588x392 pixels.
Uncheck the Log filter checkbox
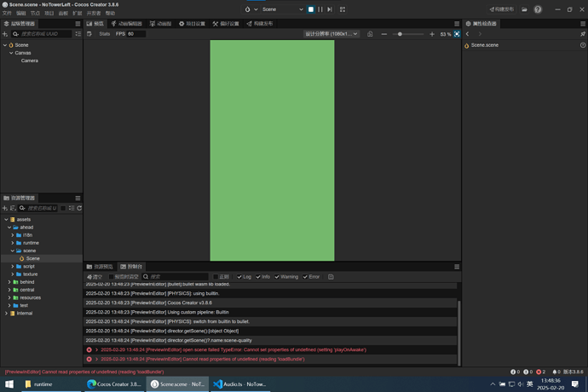239,277
